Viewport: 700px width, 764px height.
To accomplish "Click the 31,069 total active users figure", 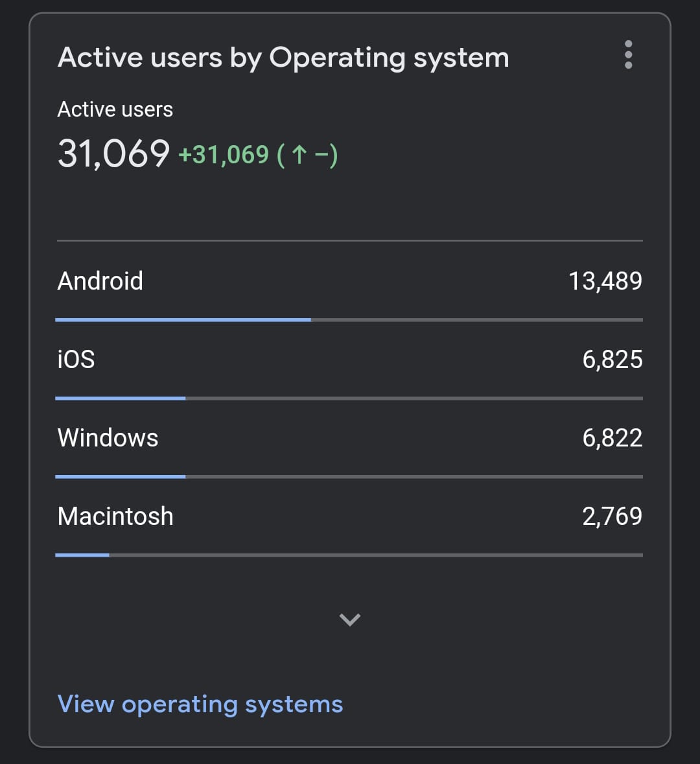I will point(113,154).
